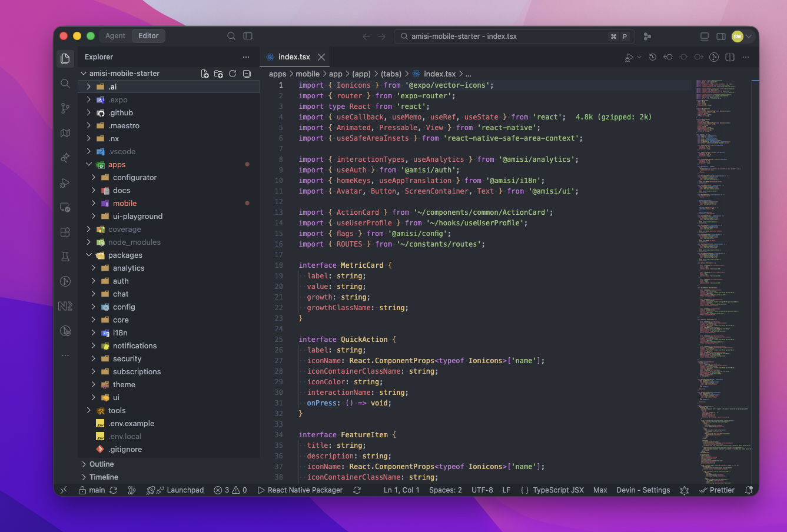Open remote window indicator in status bar
Screen dimensions: 787x532
(64, 490)
